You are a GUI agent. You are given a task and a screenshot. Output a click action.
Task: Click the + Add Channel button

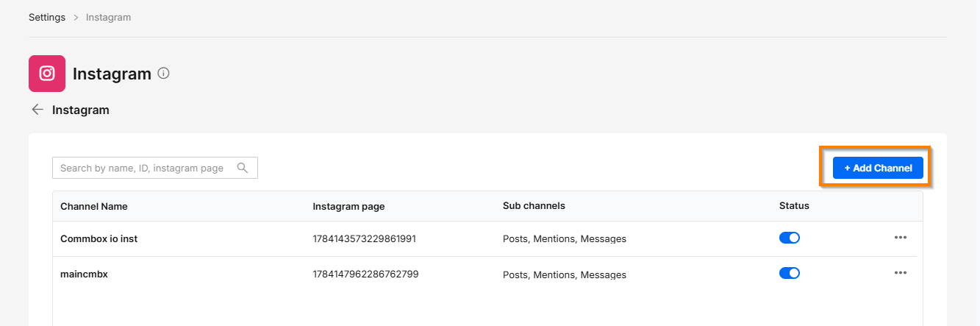[878, 168]
